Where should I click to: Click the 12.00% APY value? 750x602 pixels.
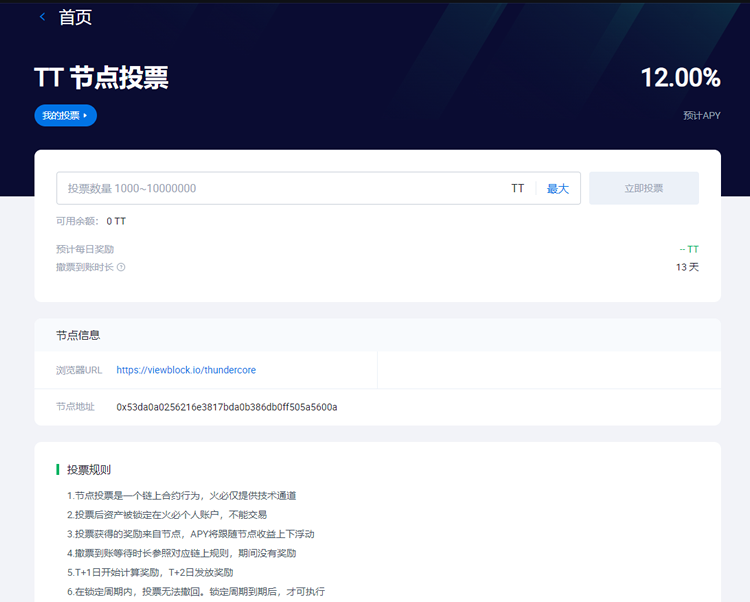680,77
